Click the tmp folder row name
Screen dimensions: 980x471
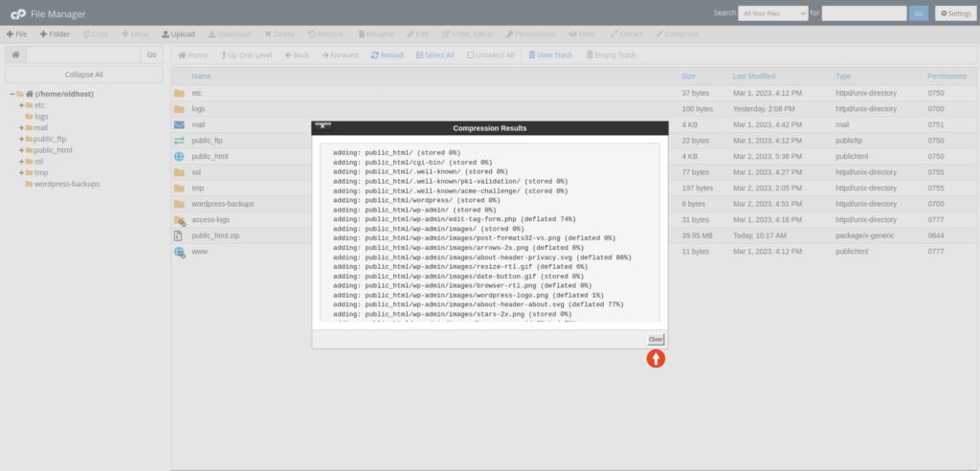197,189
